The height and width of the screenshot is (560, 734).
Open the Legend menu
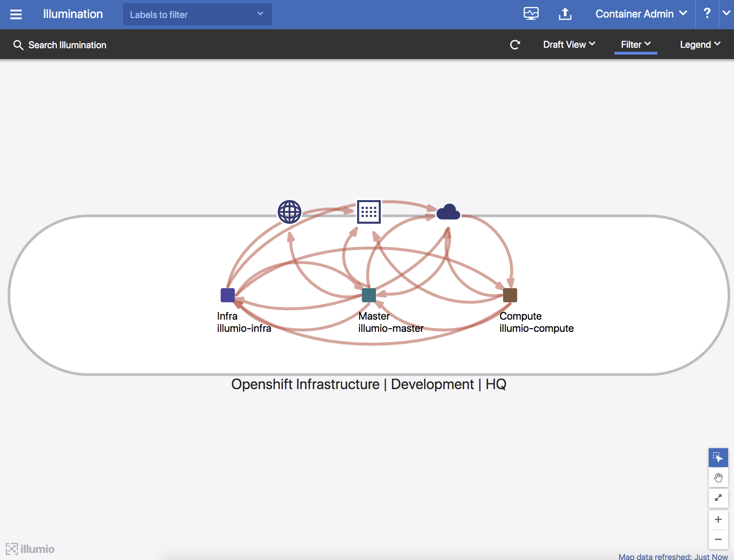pyautogui.click(x=700, y=45)
